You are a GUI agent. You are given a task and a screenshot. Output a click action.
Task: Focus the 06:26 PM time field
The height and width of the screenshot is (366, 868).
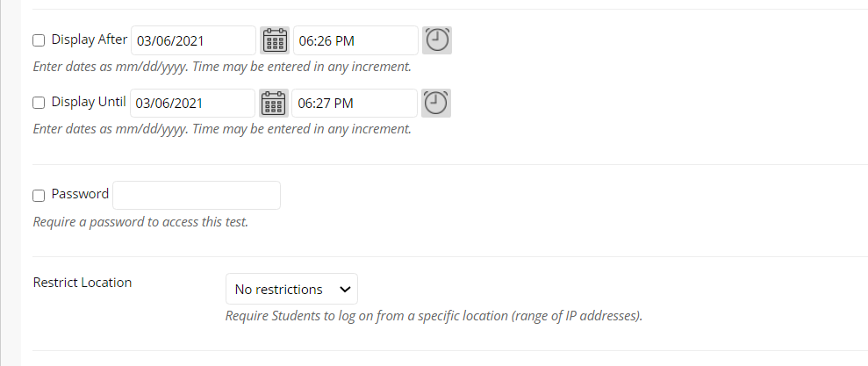click(x=355, y=40)
